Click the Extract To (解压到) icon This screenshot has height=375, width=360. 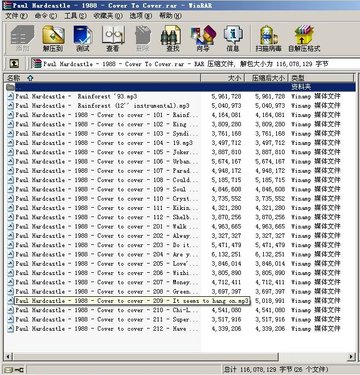pyautogui.click(x=53, y=38)
